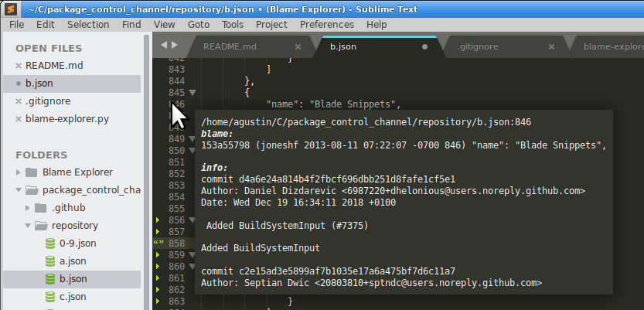Fold code at line 860
The height and width of the screenshot is (310, 644).
click(193, 267)
